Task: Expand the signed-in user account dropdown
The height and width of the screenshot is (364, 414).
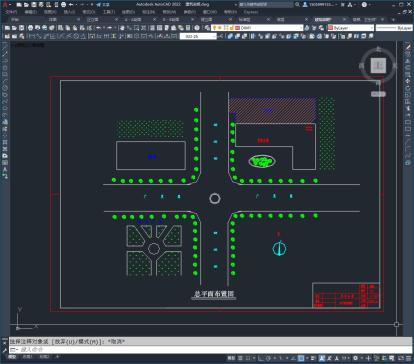Action: coord(336,5)
